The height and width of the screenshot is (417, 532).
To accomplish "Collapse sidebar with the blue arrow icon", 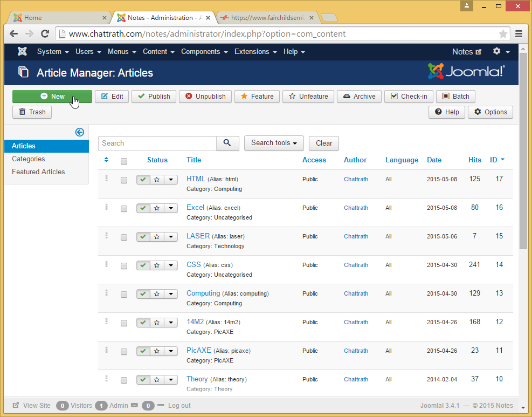I will point(80,132).
